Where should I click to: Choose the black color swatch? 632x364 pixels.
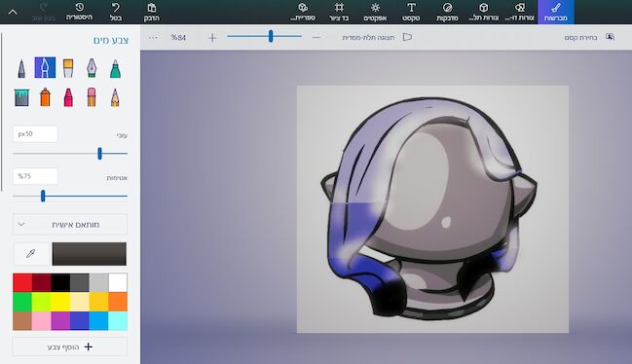point(60,282)
